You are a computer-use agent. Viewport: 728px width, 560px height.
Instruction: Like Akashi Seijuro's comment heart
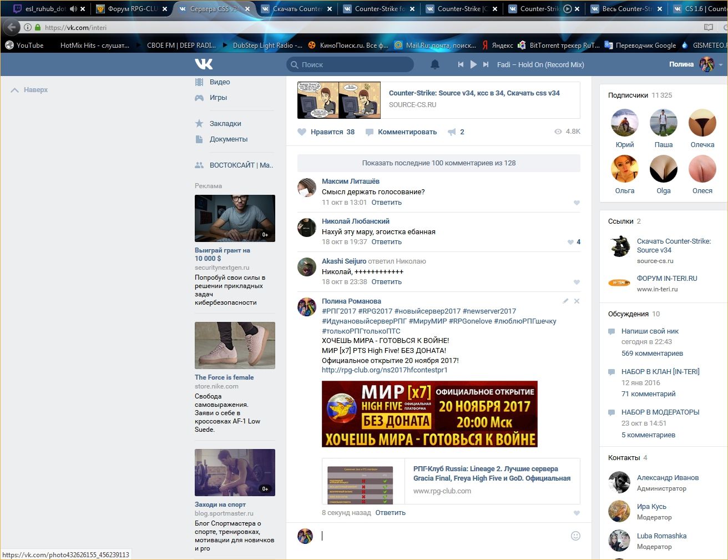(x=577, y=282)
